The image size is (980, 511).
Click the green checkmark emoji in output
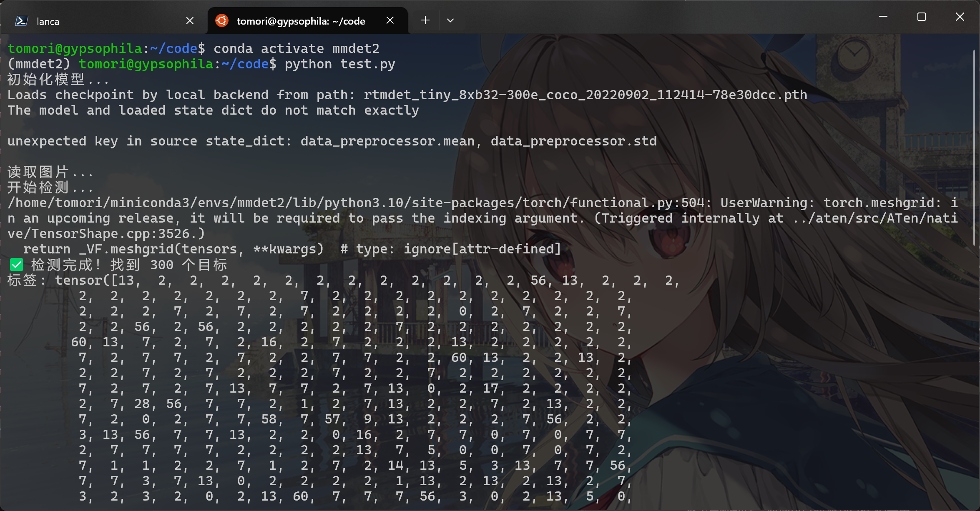(17, 265)
